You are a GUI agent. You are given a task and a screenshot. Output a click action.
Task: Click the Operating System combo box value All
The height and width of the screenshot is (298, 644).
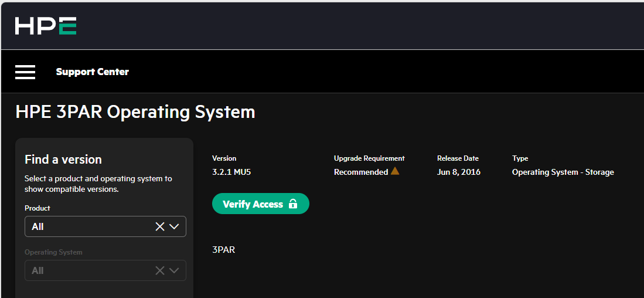38,270
